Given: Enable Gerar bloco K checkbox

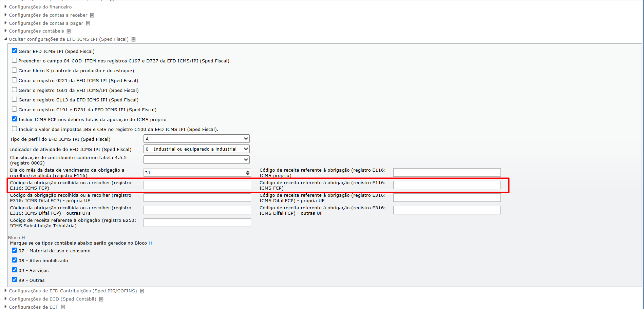Looking at the screenshot, I should pyautogui.click(x=14, y=70).
